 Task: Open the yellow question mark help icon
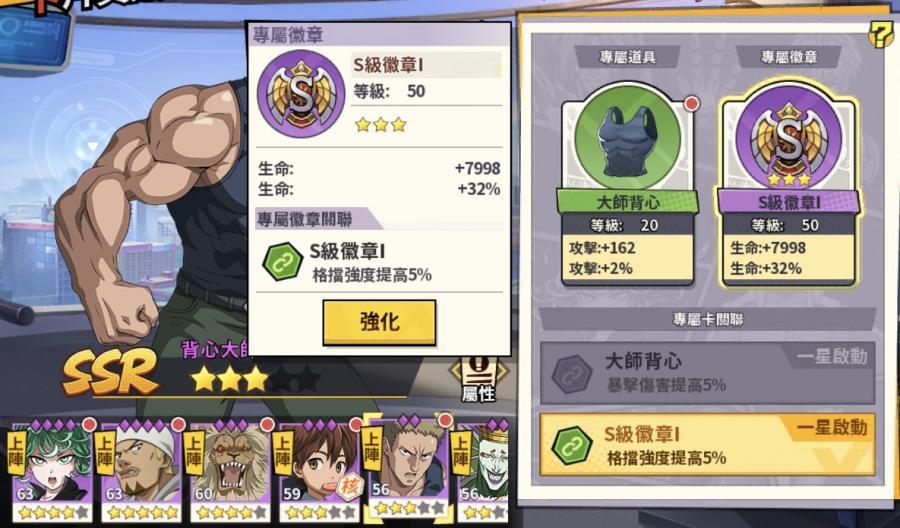pyautogui.click(x=881, y=36)
